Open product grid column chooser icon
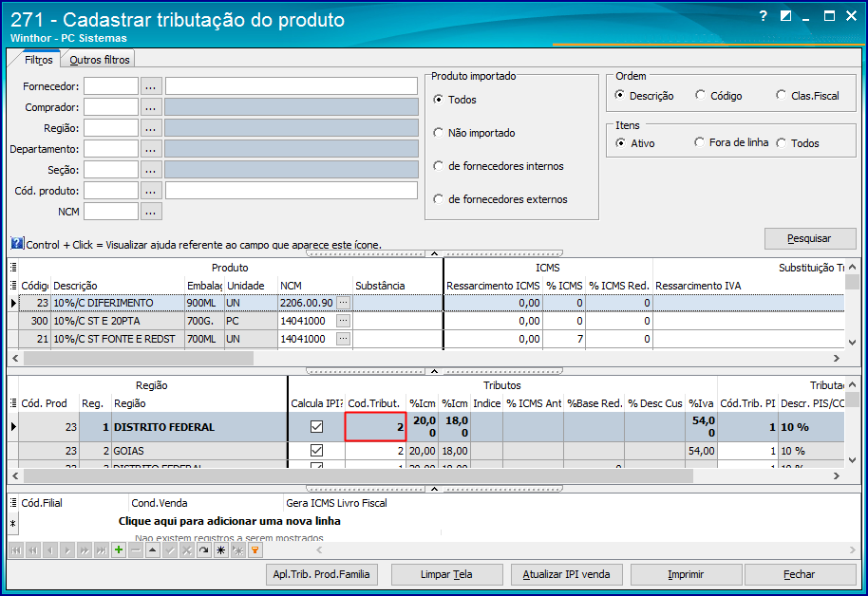 pos(13,286)
